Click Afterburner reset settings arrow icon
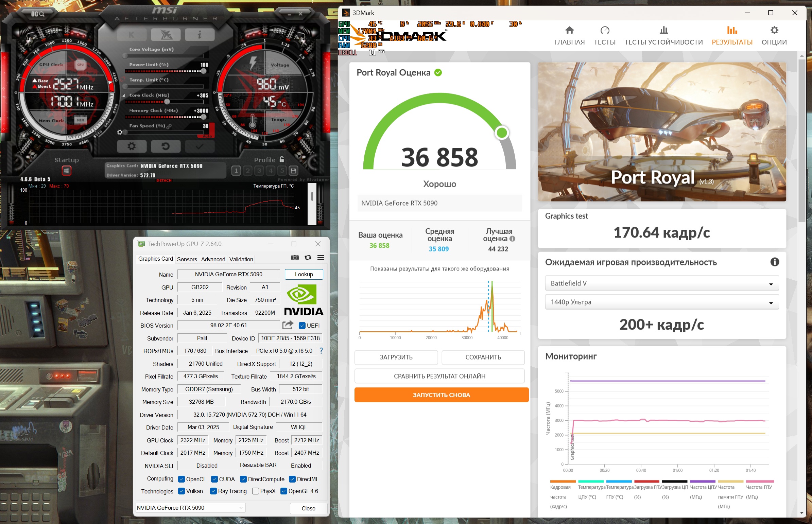This screenshot has width=812, height=524. tap(166, 147)
